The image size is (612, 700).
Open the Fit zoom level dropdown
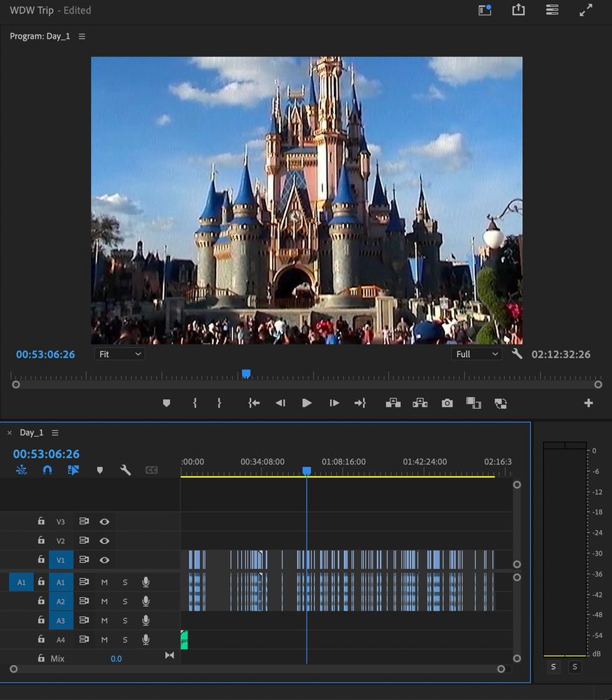click(x=120, y=354)
